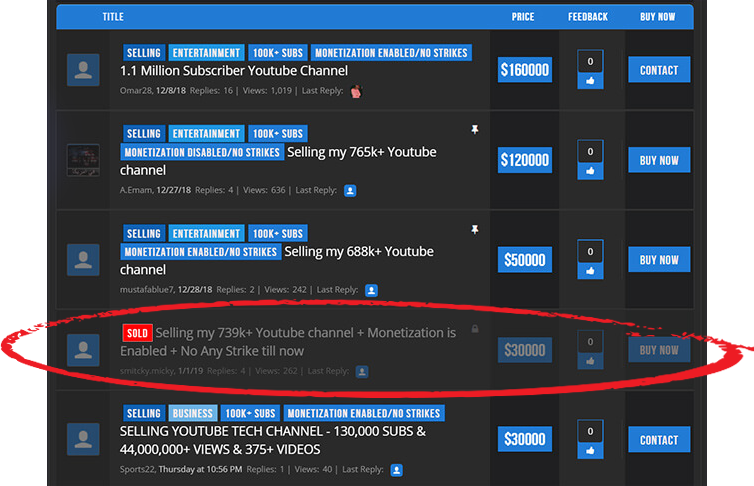Click the feedback count on the $50000 listing
Screen dimensions: 754x486
pos(591,251)
